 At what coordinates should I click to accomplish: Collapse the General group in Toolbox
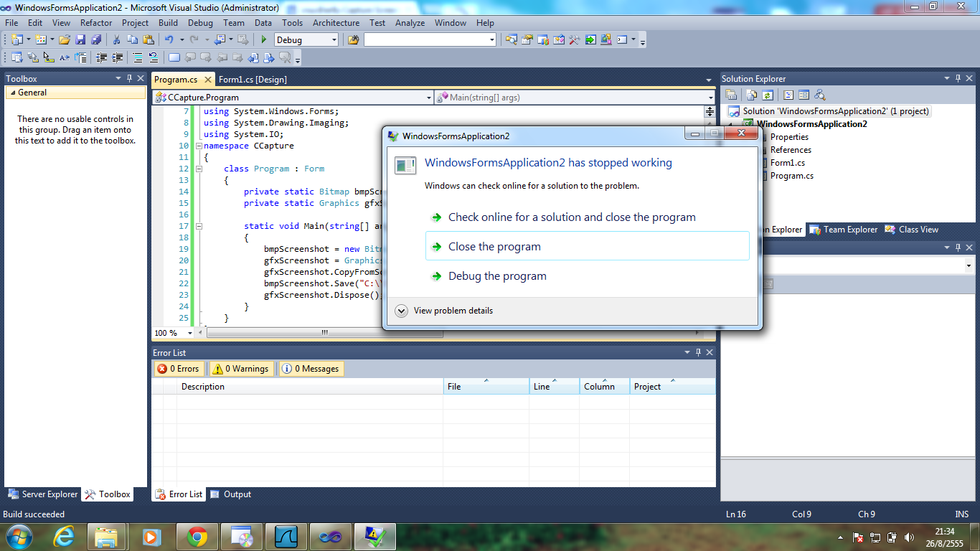(x=11, y=93)
